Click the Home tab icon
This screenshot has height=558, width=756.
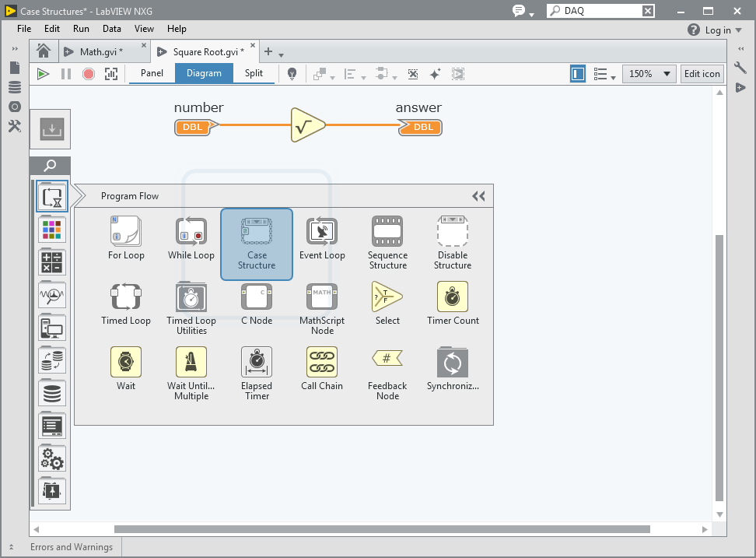pos(44,51)
